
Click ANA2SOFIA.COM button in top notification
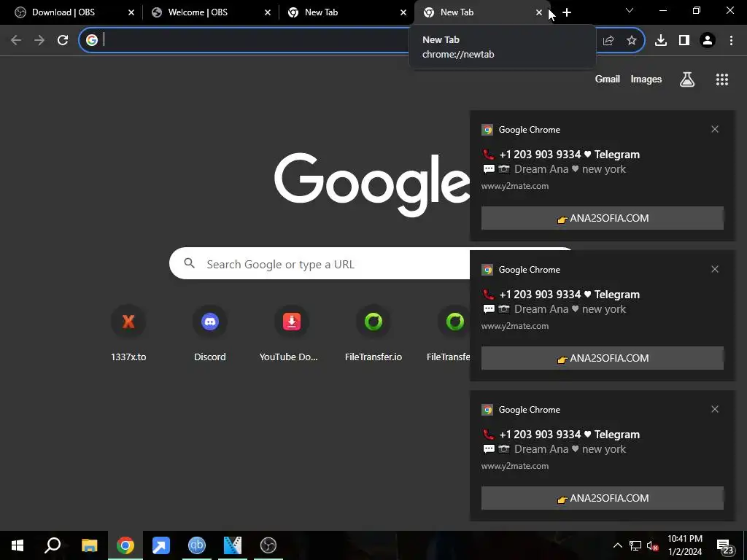tap(602, 218)
